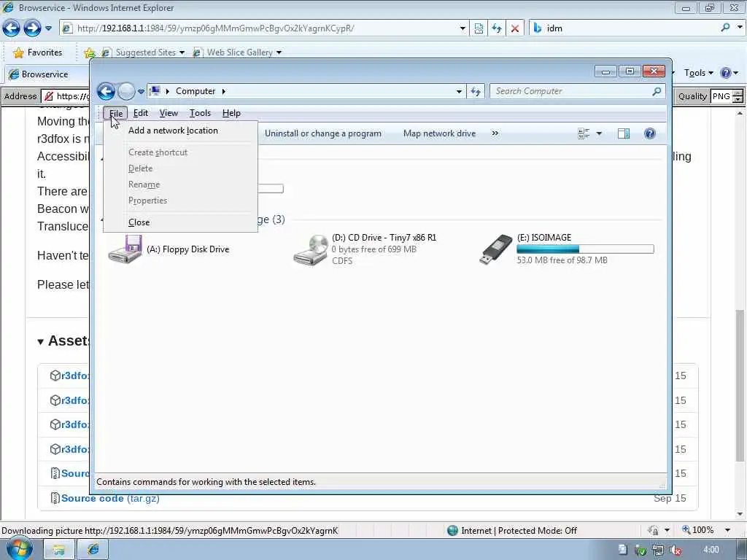This screenshot has height=560, width=747.
Task: Open the Tools menu in Explorer
Action: (200, 113)
